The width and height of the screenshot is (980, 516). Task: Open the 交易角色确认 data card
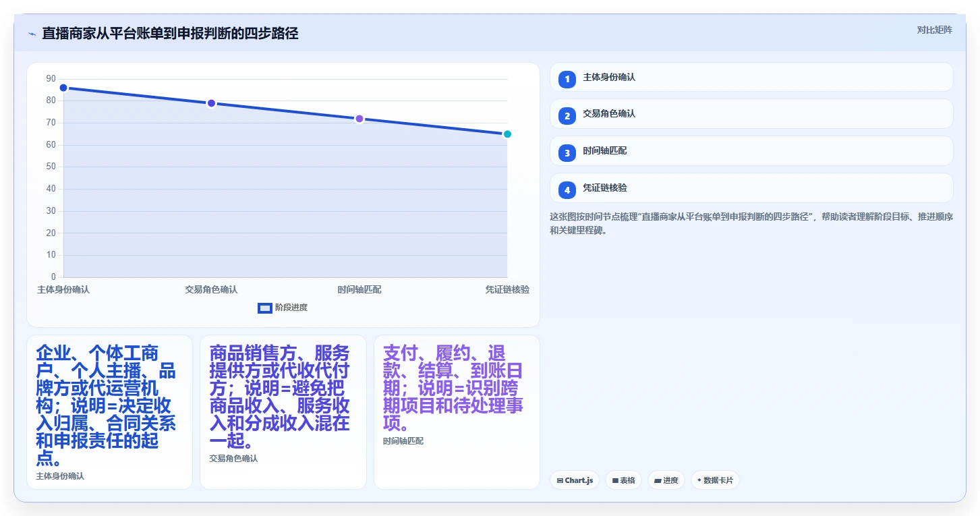pos(283,412)
